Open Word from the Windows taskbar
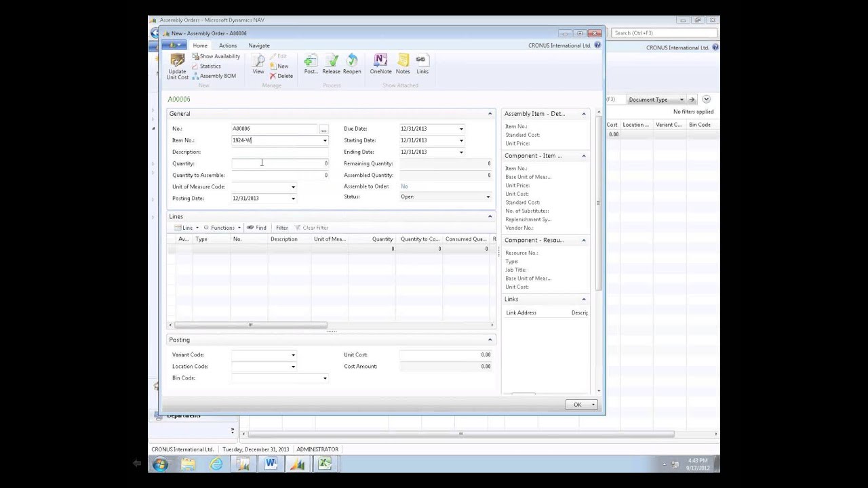Viewport: 868px width, 488px height. (x=271, y=464)
